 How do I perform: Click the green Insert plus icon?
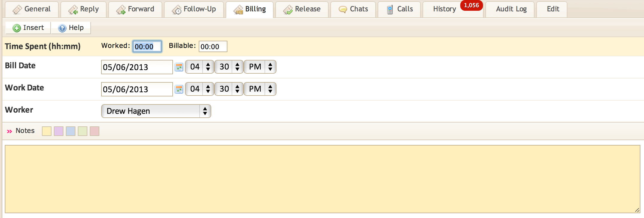17,28
